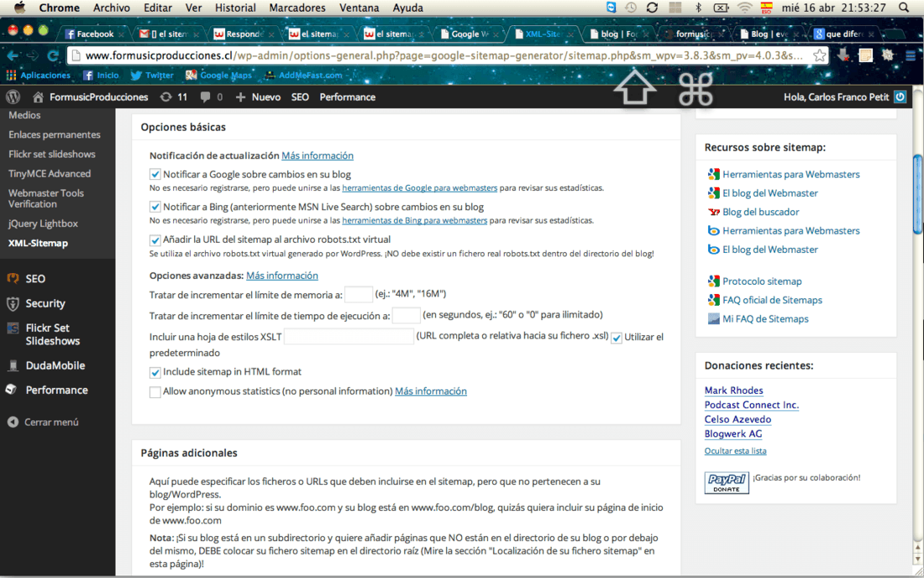Click the plus icon beside Nuevo
Viewport: 924px width, 578px height.
[240, 97]
